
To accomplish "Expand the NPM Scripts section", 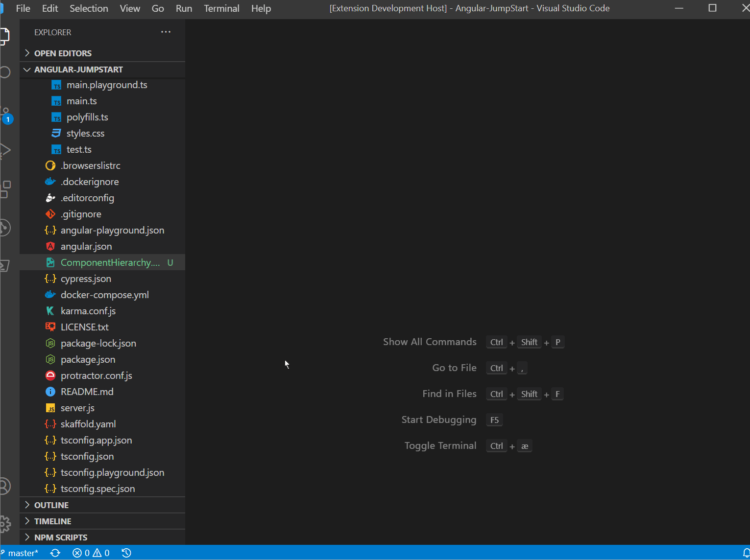I will 102,537.
